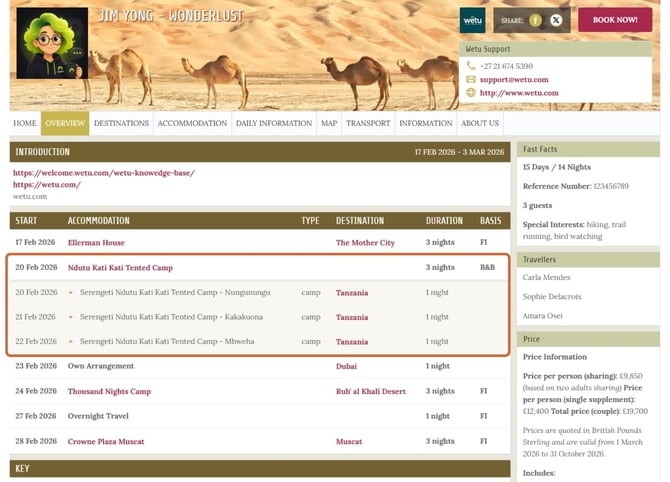Go to the About Us tab
This screenshot has height=482, width=670.
click(x=480, y=123)
